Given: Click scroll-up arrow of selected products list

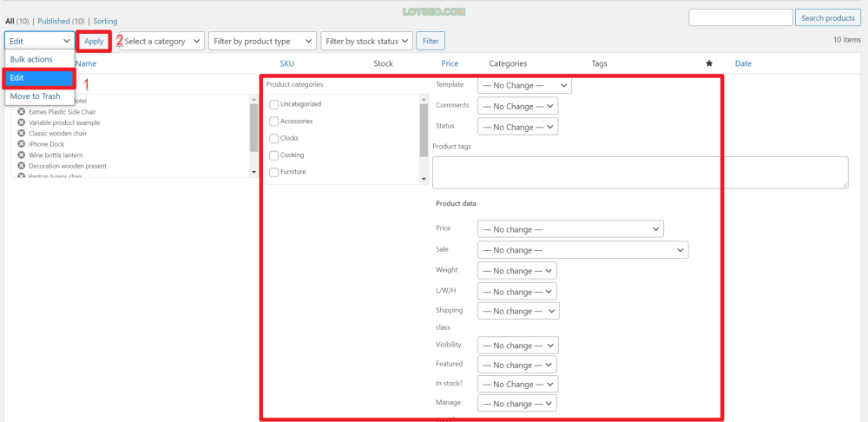Looking at the screenshot, I should [253, 99].
